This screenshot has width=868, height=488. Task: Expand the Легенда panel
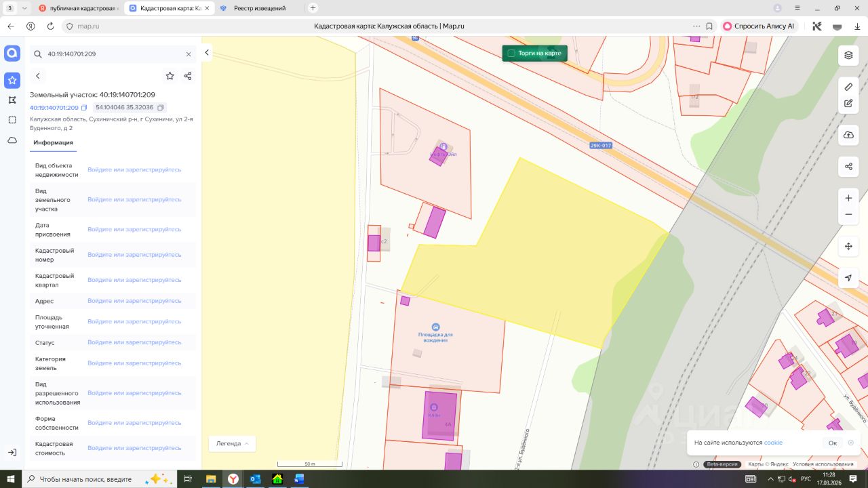click(x=232, y=444)
